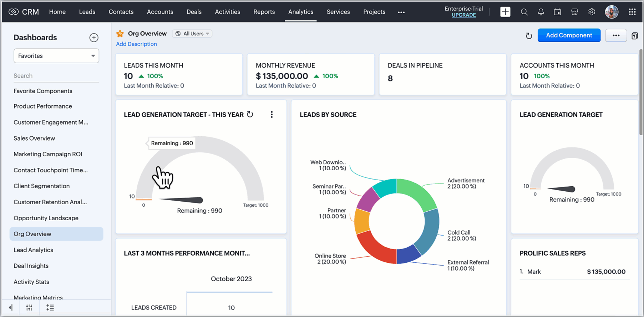Open the setup gear icon
This screenshot has width=644, height=317.
pyautogui.click(x=592, y=12)
